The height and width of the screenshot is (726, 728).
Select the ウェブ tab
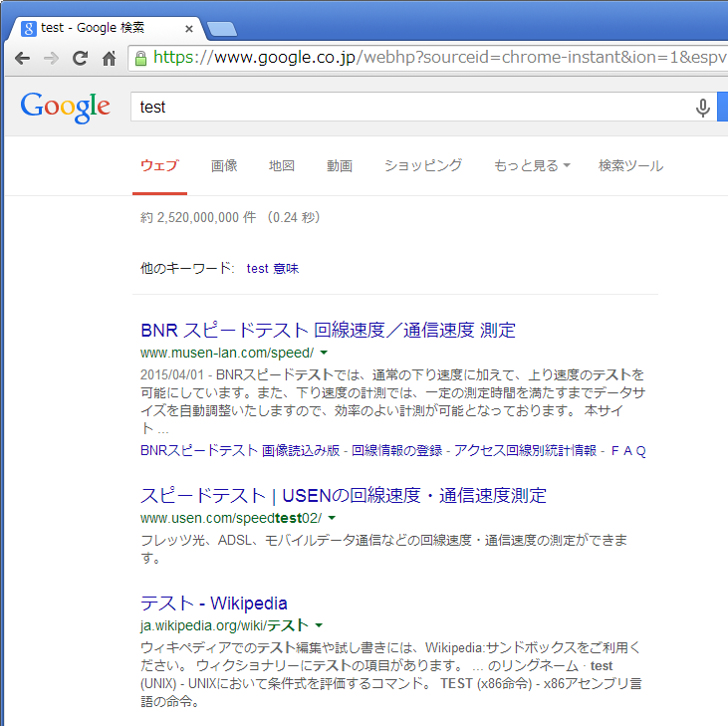(159, 165)
